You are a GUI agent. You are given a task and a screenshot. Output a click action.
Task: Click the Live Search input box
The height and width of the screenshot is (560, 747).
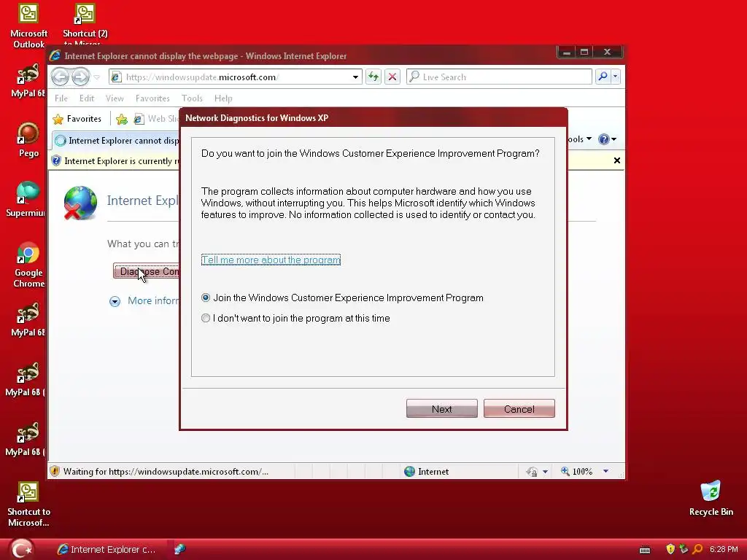pyautogui.click(x=499, y=77)
